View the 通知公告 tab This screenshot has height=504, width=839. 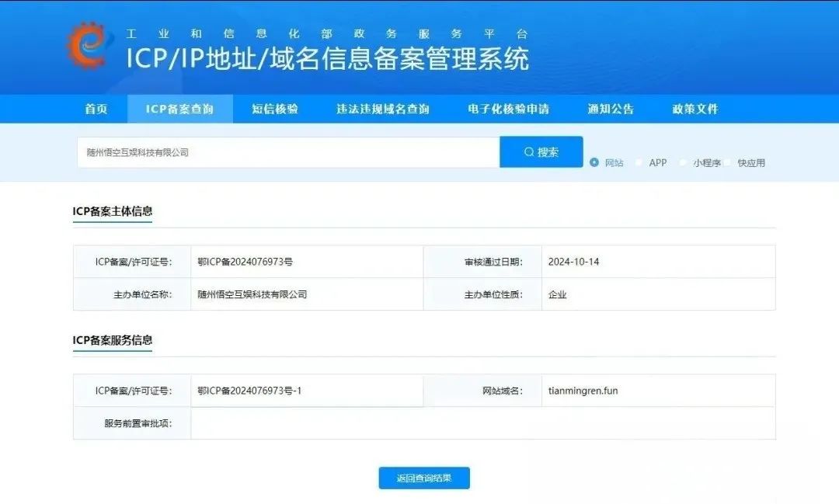pyautogui.click(x=611, y=109)
